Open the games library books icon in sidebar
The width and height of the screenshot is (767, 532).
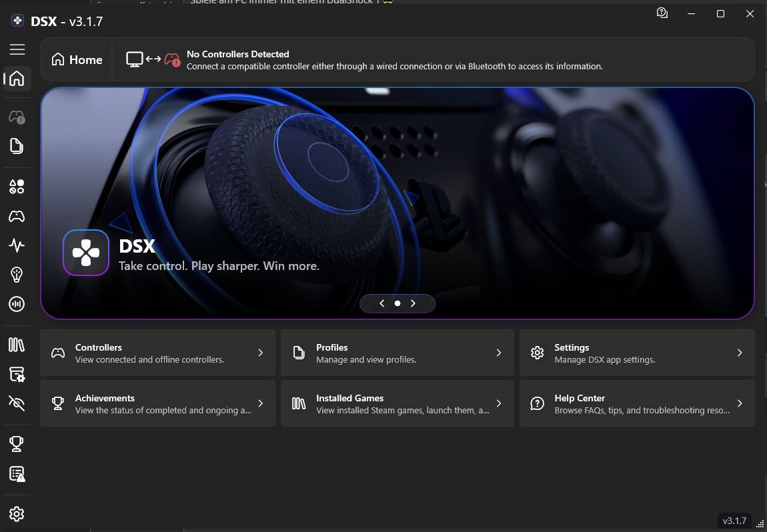(17, 345)
